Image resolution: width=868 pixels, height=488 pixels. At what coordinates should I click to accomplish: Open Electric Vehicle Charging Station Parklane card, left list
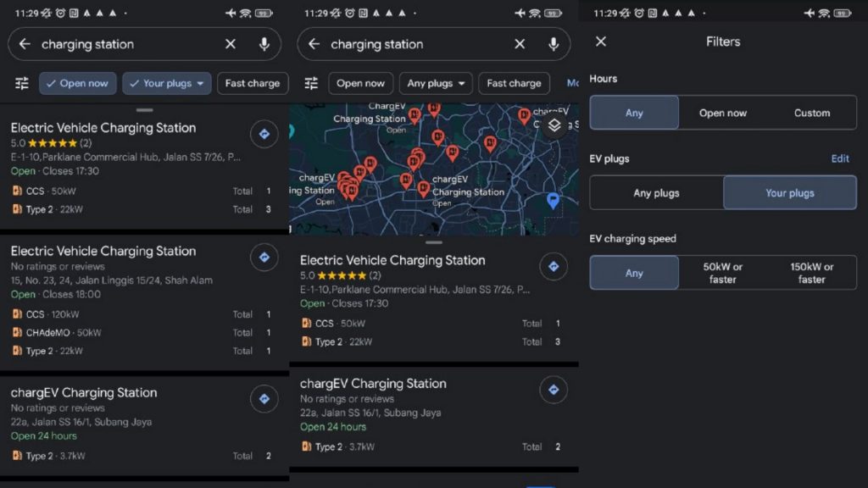144,169
